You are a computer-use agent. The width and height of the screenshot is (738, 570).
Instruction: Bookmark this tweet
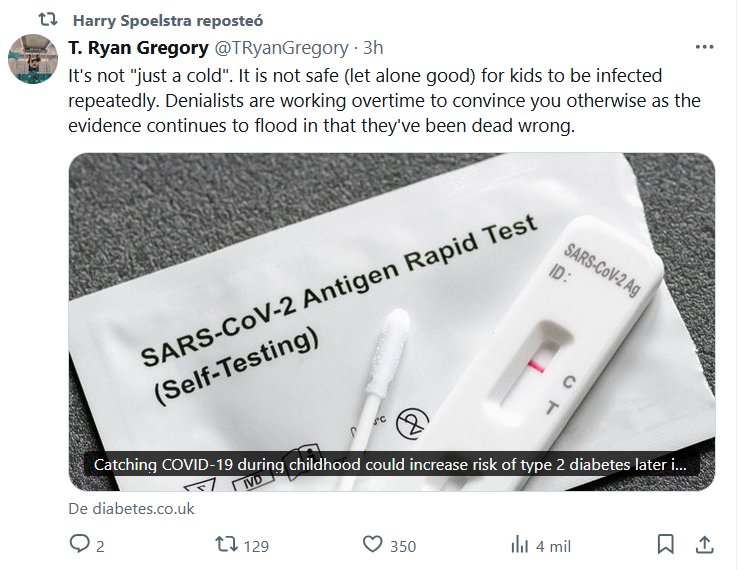point(666,545)
